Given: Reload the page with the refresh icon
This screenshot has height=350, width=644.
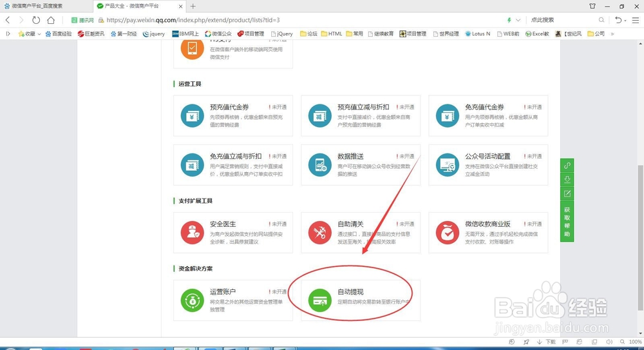Looking at the screenshot, I should coord(36,20).
